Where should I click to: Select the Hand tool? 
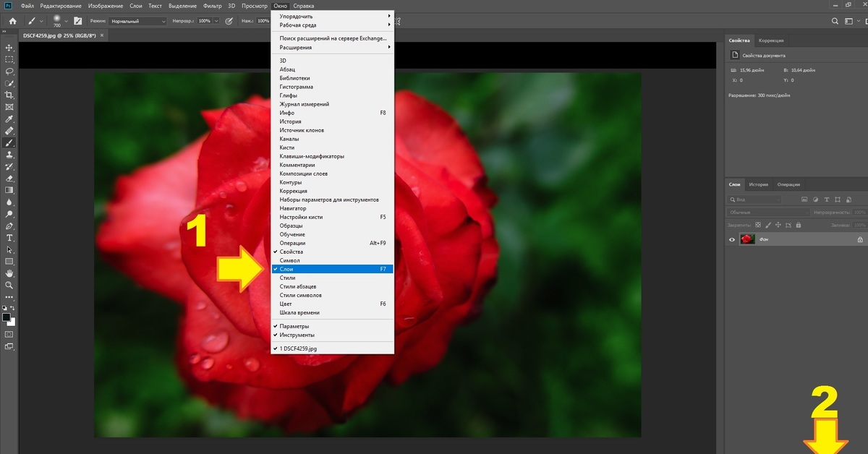(9, 273)
